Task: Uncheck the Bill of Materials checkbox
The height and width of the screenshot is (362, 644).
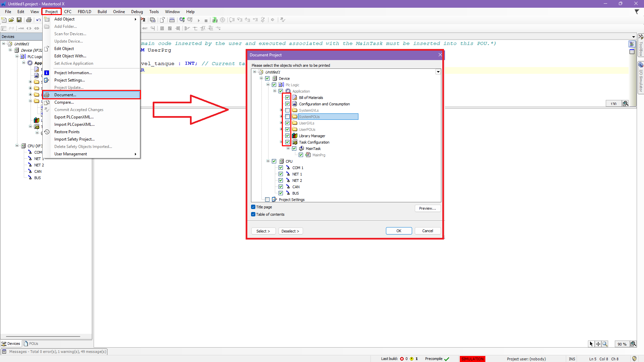Action: click(x=288, y=98)
